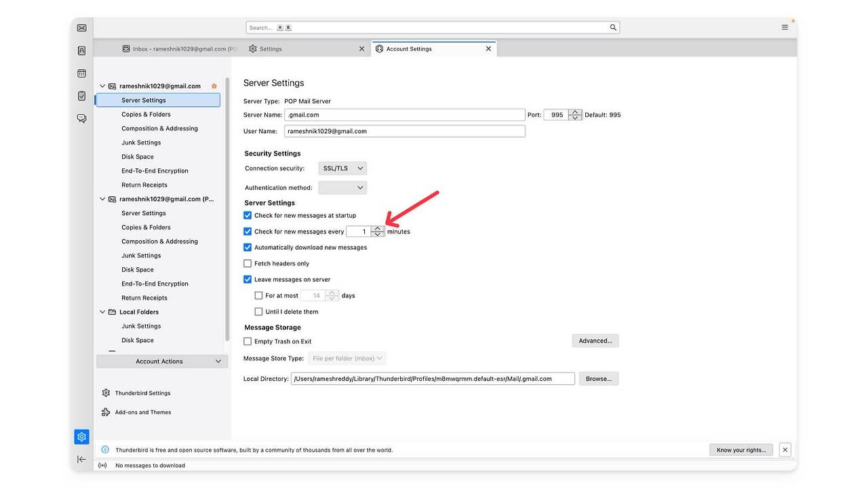The width and height of the screenshot is (868, 488).
Task: Click the info icon in the notification bar
Action: point(105,449)
